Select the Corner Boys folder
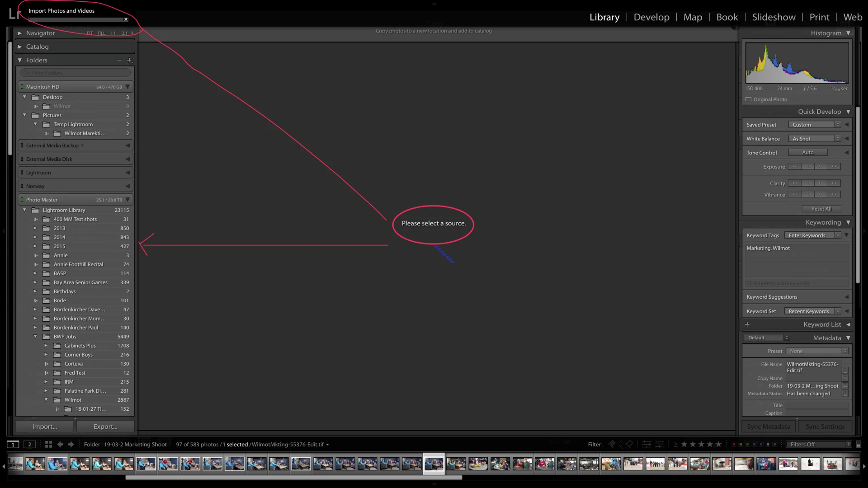 click(x=79, y=355)
